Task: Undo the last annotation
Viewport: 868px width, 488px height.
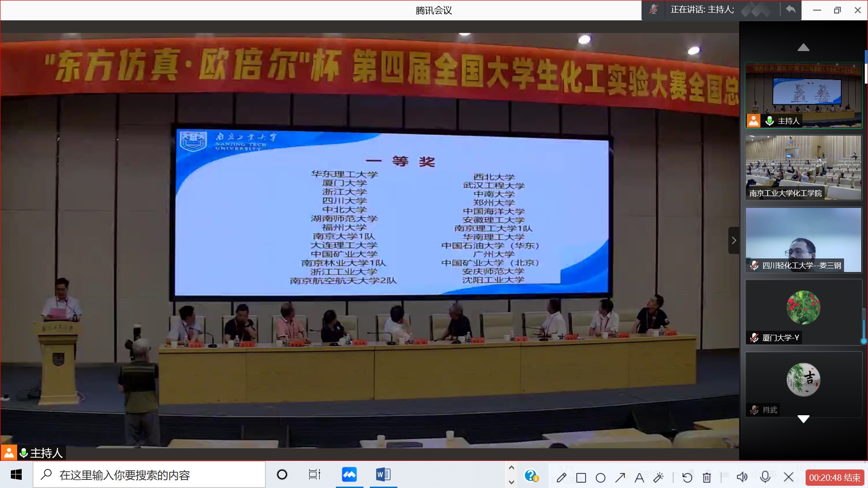Action: [687, 478]
